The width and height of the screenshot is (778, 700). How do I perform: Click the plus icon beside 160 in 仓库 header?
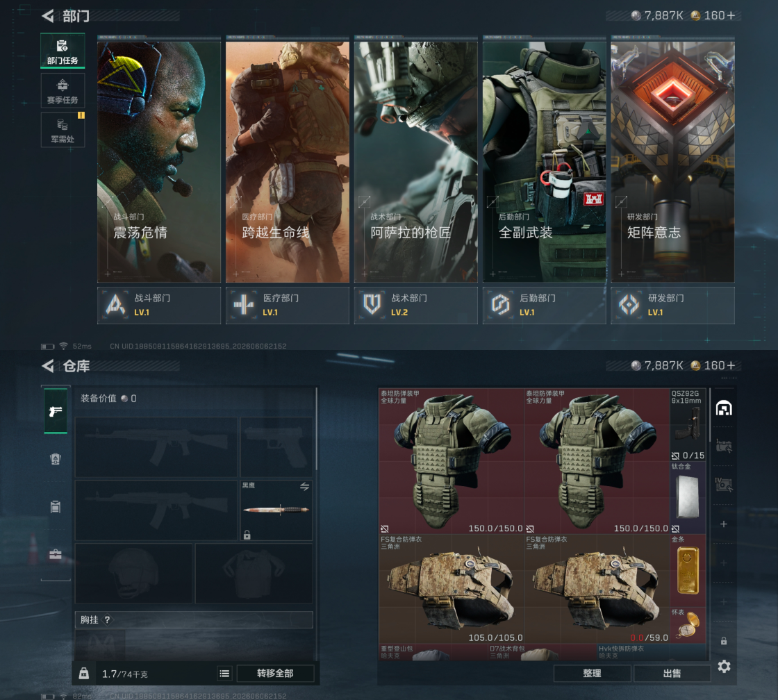click(x=731, y=366)
